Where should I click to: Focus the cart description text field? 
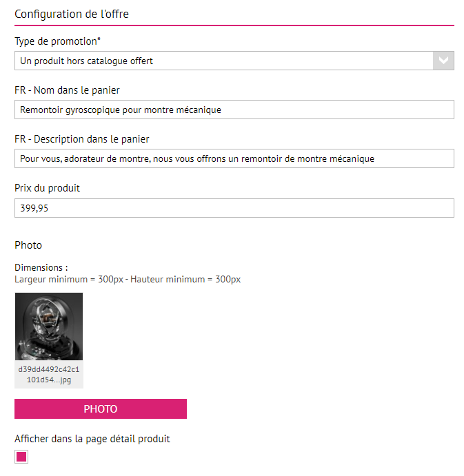tap(234, 158)
